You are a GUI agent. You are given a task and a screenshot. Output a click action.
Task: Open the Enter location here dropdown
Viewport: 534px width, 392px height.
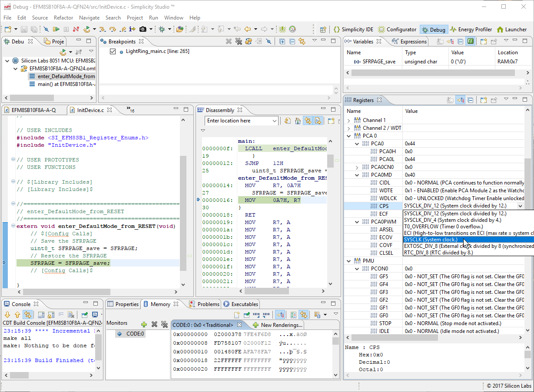(274, 121)
